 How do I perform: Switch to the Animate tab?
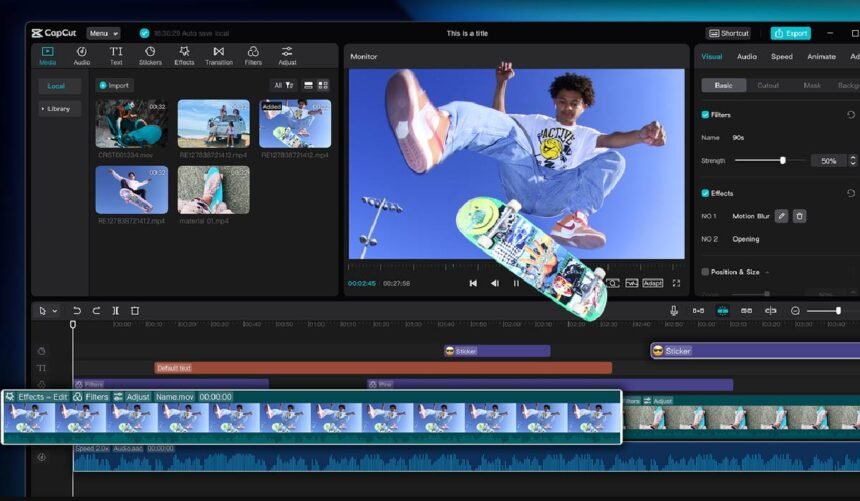click(x=821, y=57)
